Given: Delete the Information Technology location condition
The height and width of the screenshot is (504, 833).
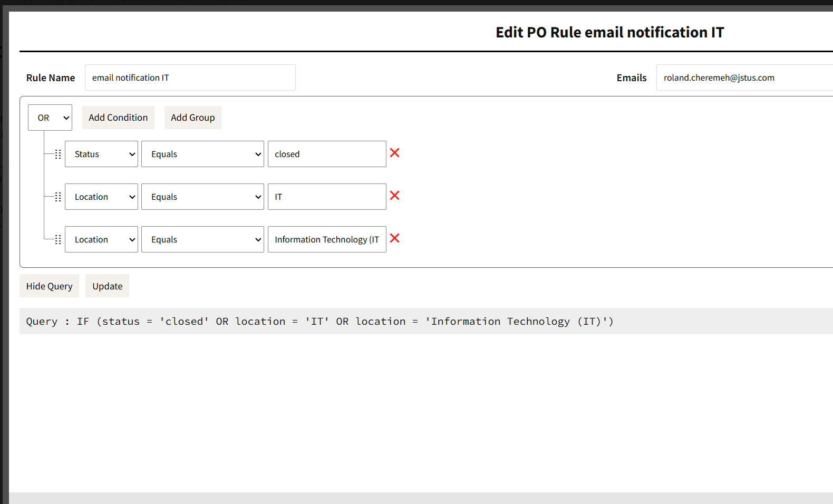Looking at the screenshot, I should tap(394, 238).
